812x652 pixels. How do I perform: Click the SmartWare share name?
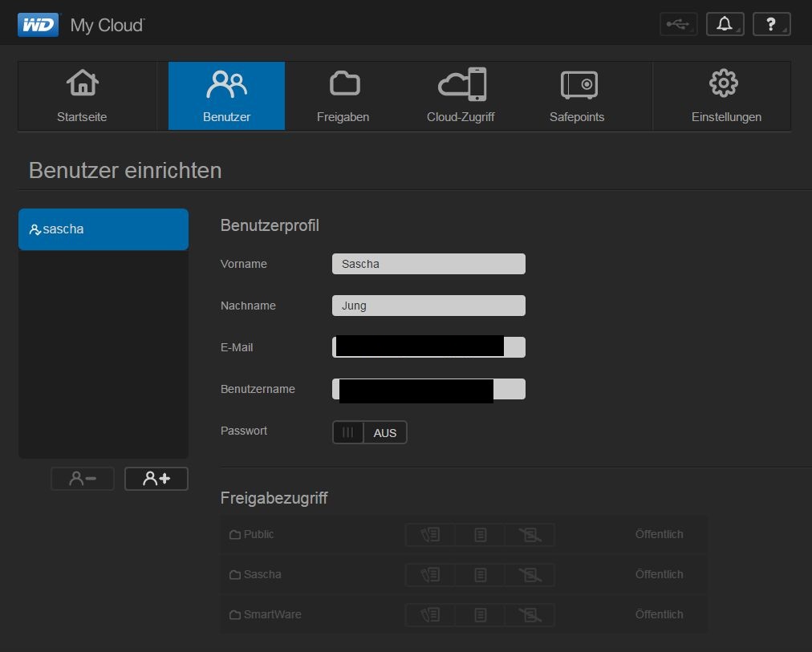272,615
